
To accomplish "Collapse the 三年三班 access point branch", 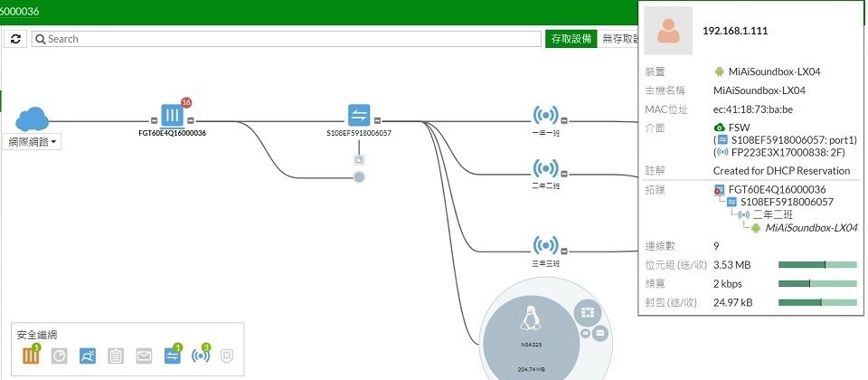I will [x=563, y=248].
